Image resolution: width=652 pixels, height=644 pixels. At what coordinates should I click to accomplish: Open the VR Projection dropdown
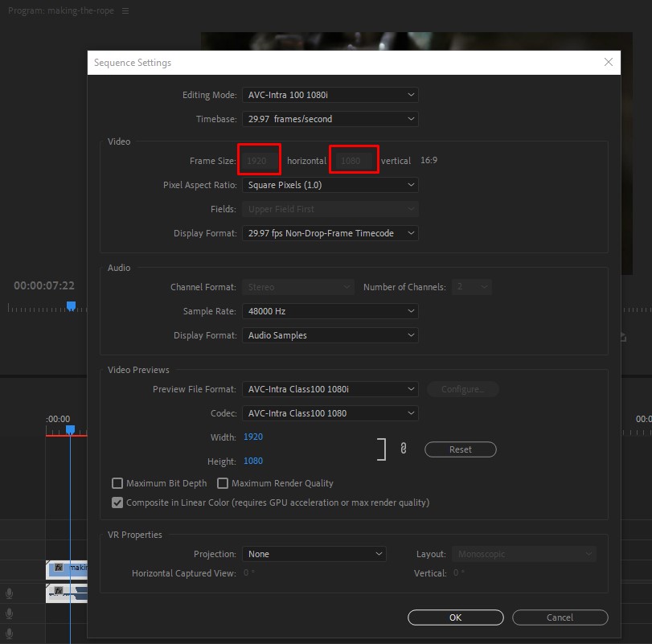[x=314, y=553]
